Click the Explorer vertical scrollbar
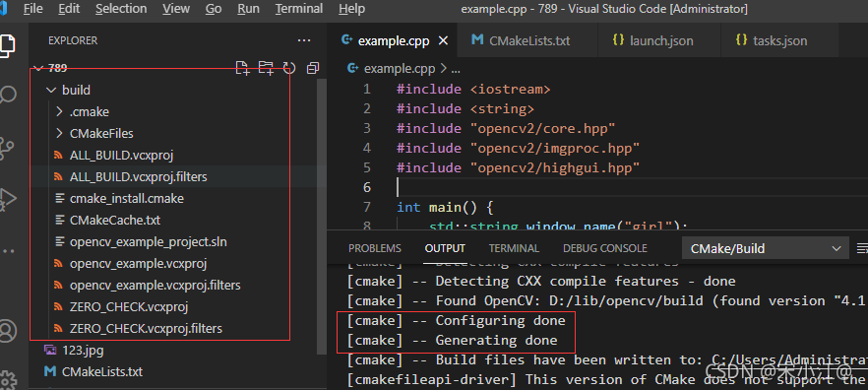868x390 pixels. 323,216
